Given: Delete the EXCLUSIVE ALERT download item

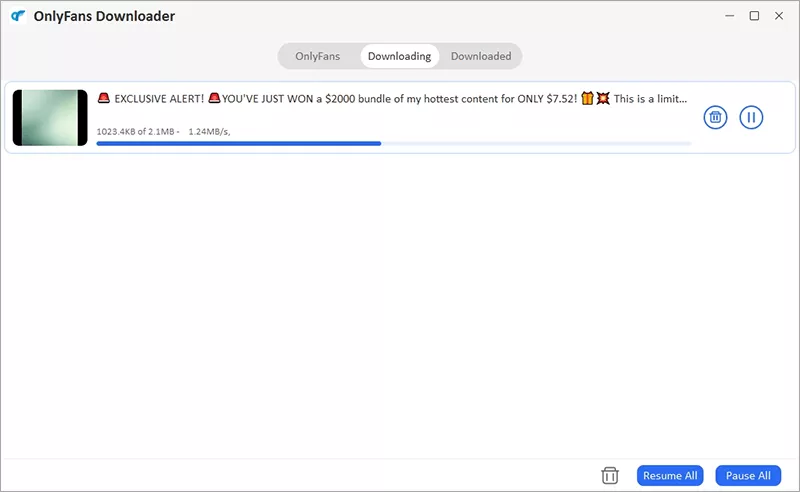Looking at the screenshot, I should pos(715,117).
